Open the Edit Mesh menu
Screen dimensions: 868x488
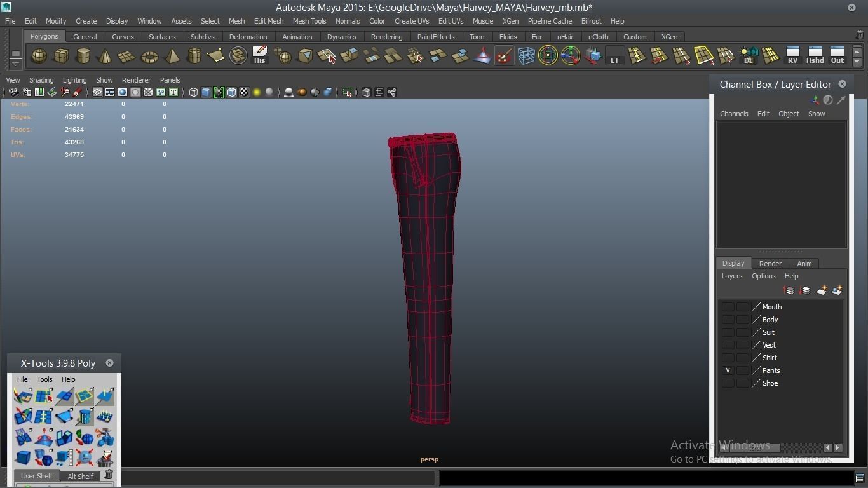click(269, 21)
